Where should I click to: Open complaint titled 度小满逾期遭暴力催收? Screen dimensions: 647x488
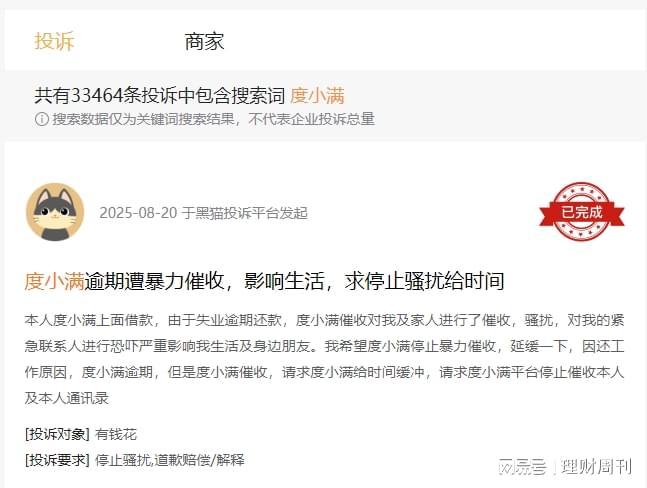[x=264, y=281]
